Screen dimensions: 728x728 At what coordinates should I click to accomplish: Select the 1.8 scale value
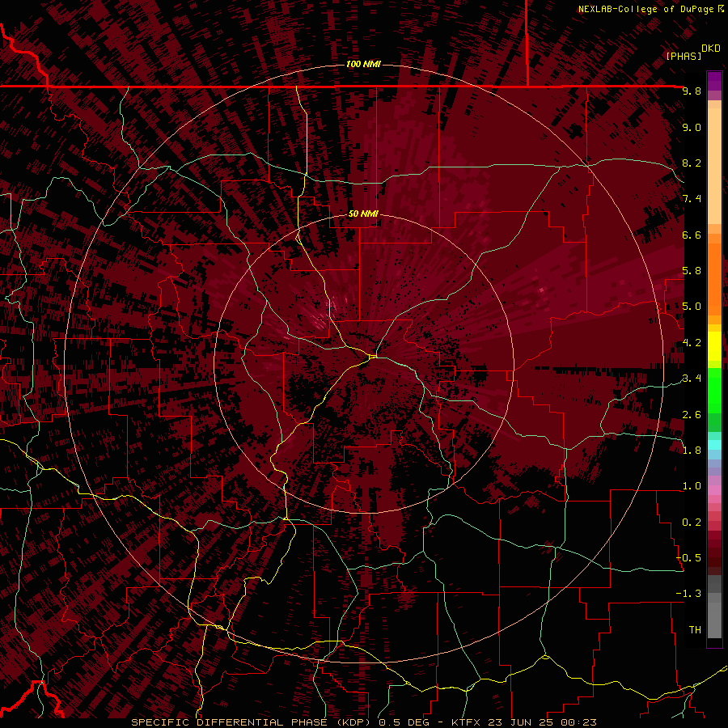tap(692, 451)
